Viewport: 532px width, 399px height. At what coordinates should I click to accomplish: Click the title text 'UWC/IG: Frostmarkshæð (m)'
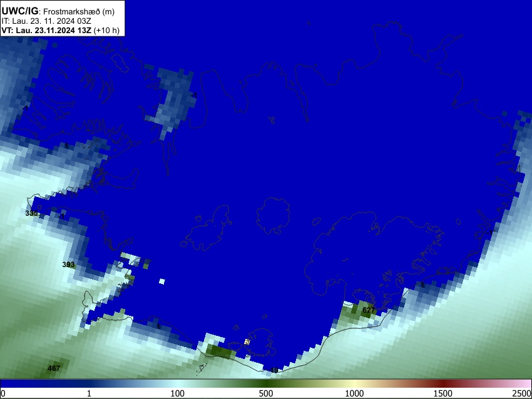click(x=58, y=11)
